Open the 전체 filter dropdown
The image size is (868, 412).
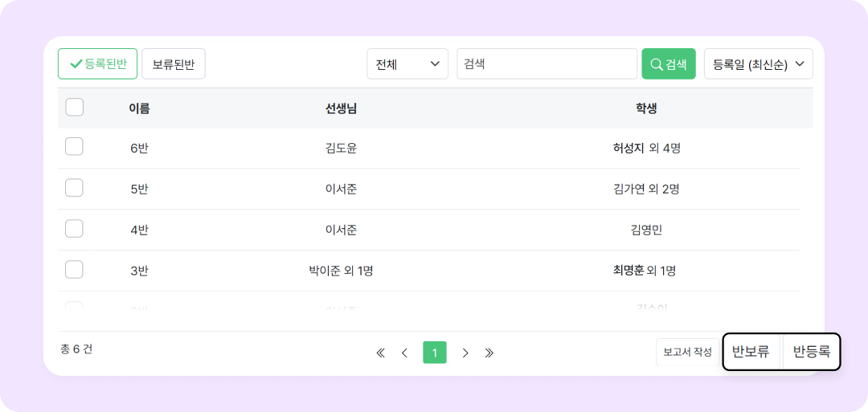407,64
